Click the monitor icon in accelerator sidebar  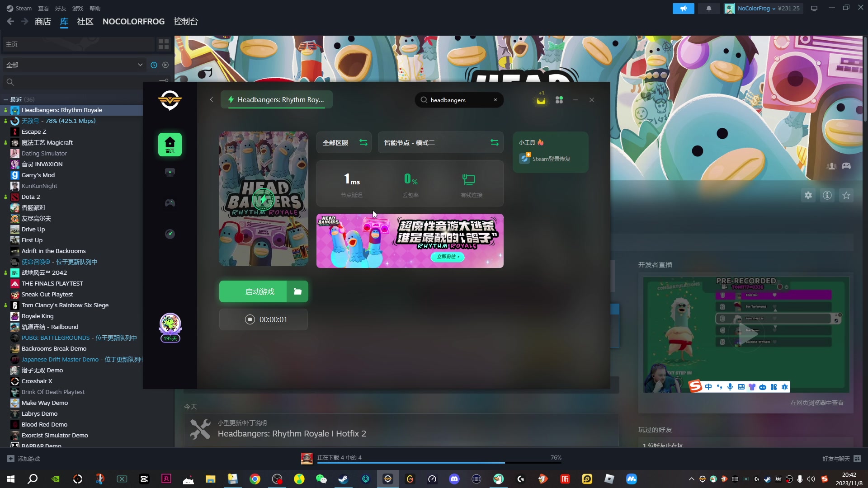tap(170, 172)
